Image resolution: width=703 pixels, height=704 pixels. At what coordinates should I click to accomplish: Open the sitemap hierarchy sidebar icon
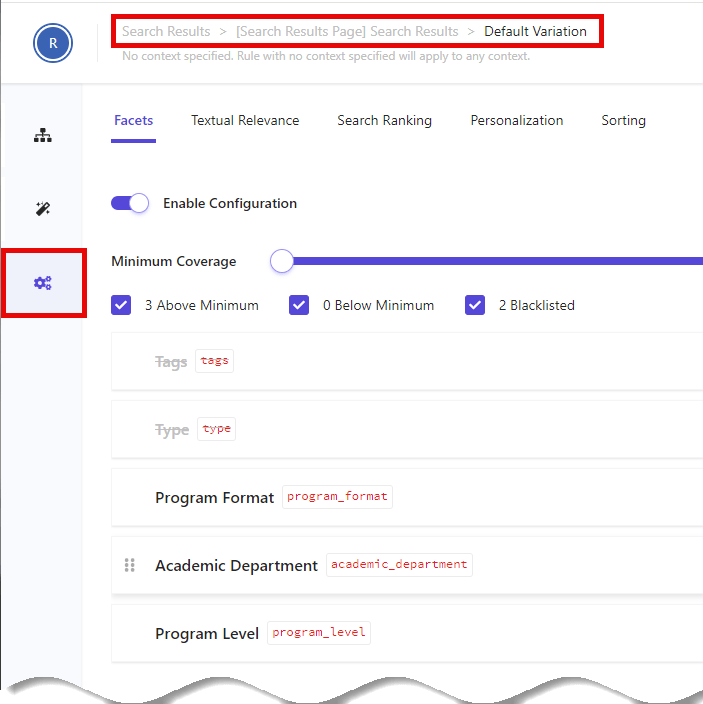42,135
